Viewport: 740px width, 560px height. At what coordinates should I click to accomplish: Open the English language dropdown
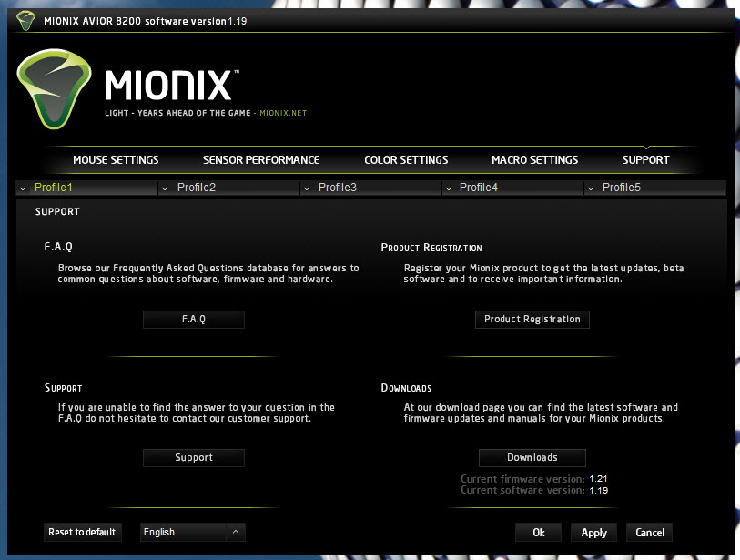pos(193,532)
